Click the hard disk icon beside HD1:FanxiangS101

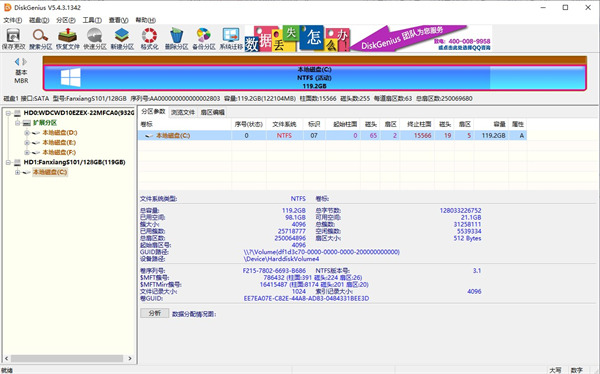tap(17, 162)
